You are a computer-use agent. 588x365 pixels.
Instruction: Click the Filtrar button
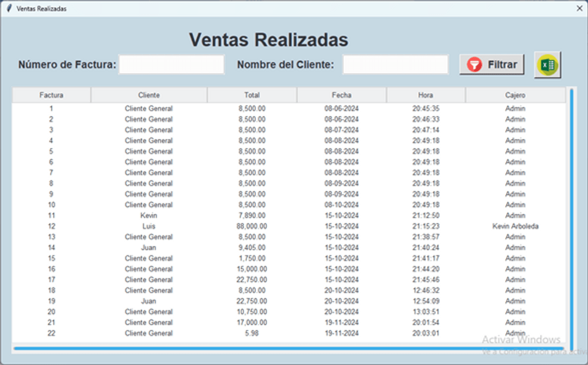tap(491, 65)
